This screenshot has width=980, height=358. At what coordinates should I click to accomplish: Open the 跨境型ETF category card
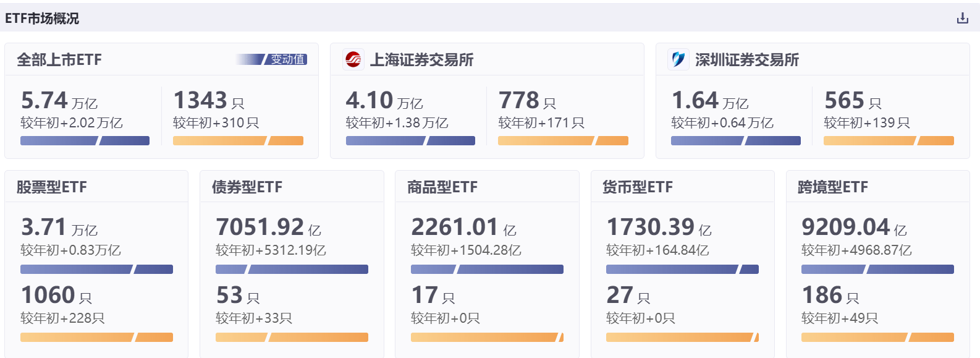pos(833,187)
